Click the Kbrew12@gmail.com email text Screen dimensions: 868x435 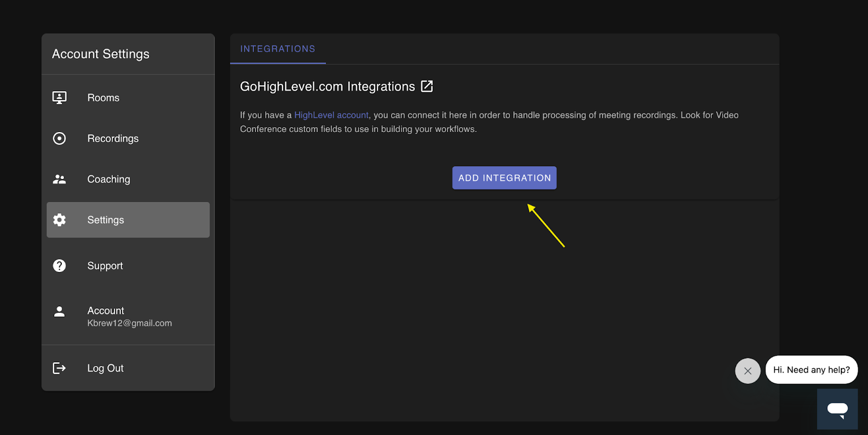pyautogui.click(x=130, y=323)
